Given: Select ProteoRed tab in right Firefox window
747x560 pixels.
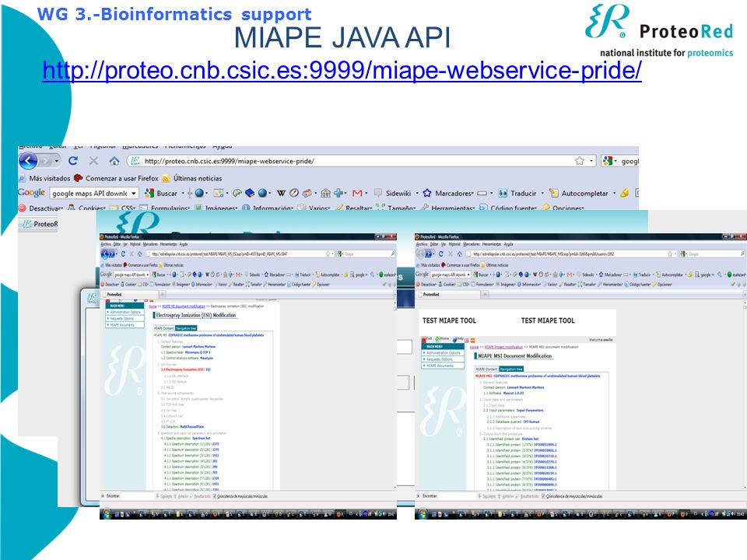Looking at the screenshot, I should pos(450,294).
